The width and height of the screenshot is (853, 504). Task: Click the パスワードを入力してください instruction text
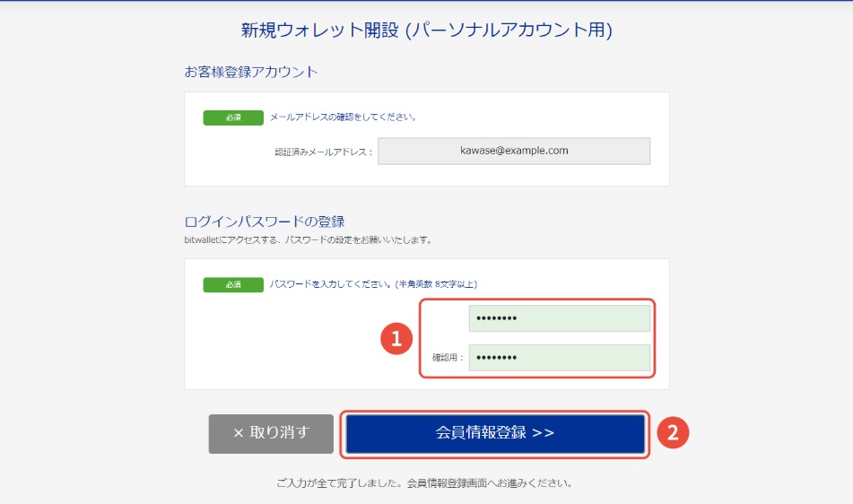[374, 283]
